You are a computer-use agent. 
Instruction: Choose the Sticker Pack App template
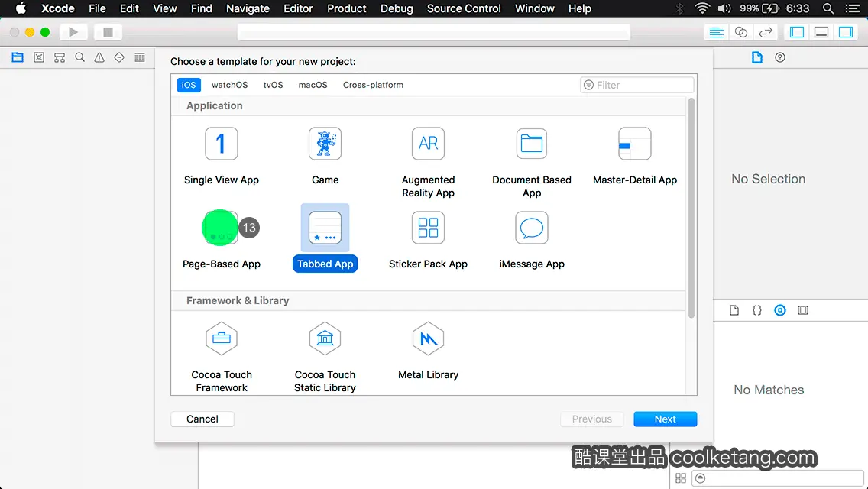click(428, 241)
